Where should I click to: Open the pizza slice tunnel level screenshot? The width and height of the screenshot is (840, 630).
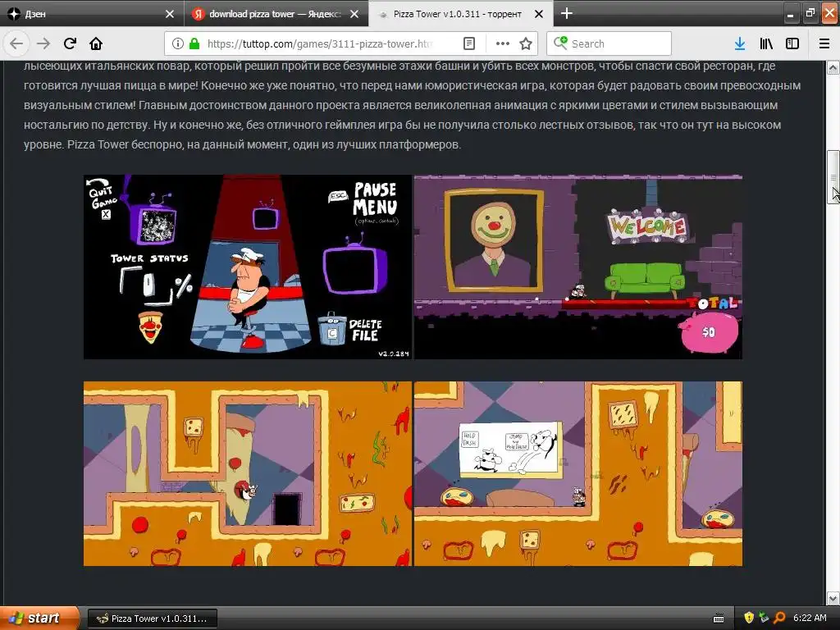pyautogui.click(x=248, y=473)
